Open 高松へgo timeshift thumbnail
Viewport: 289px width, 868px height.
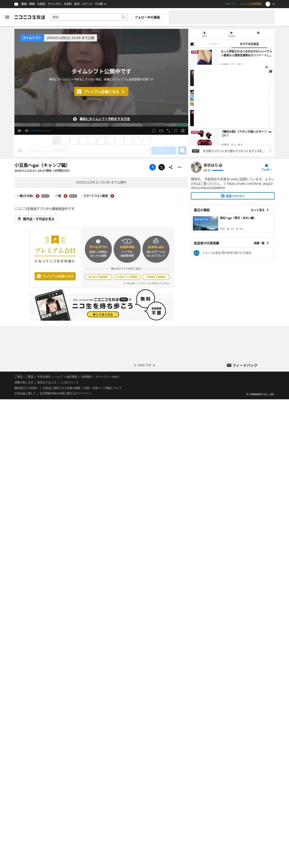(205, 223)
